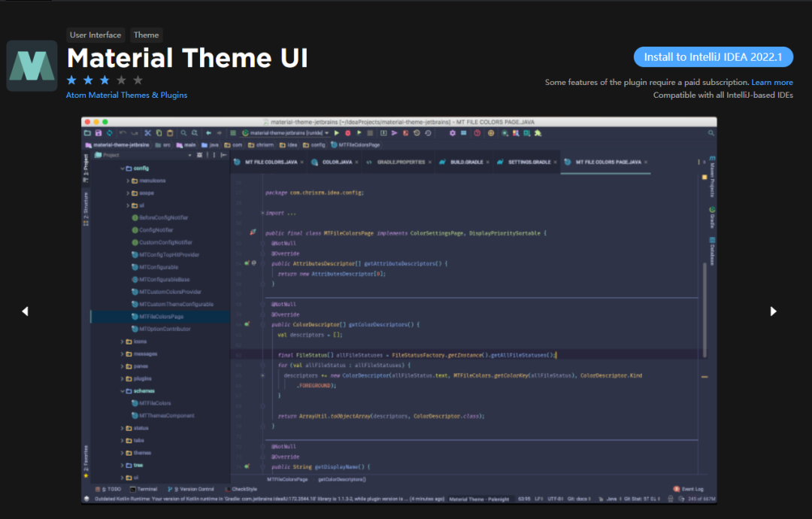Screen dimensions: 812x519
Task: Show the previous screenshot with left arrow
Action: pos(25,311)
